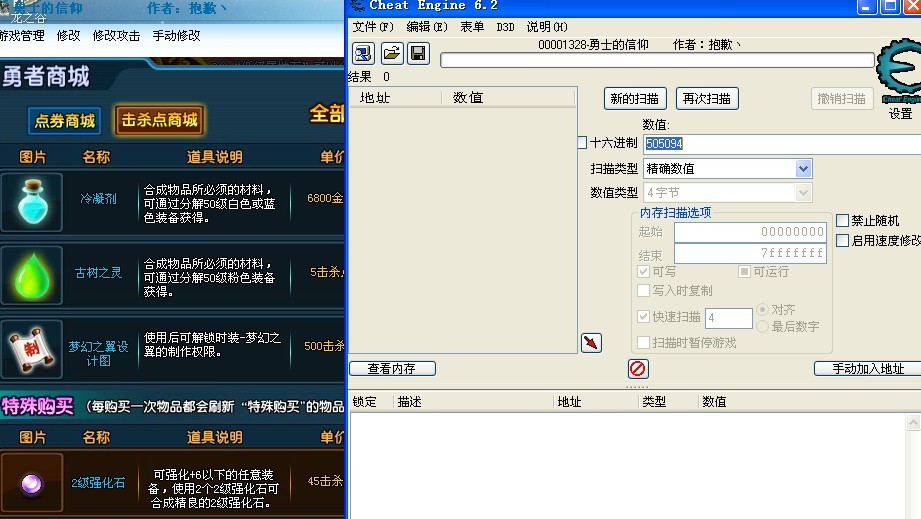Viewport: 921px width, 519px height.
Task: Click the 类型 column header in address table
Action: click(x=654, y=402)
